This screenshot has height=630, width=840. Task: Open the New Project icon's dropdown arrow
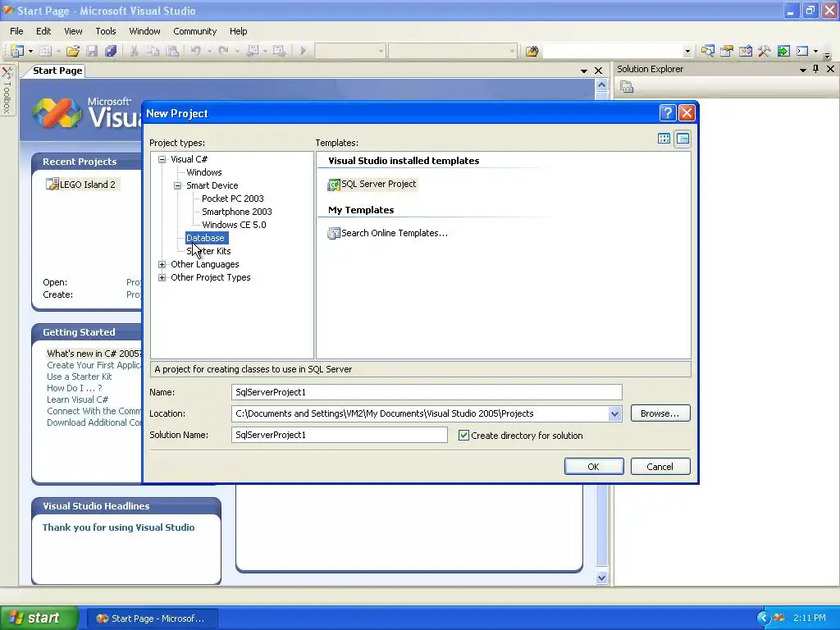(x=30, y=51)
